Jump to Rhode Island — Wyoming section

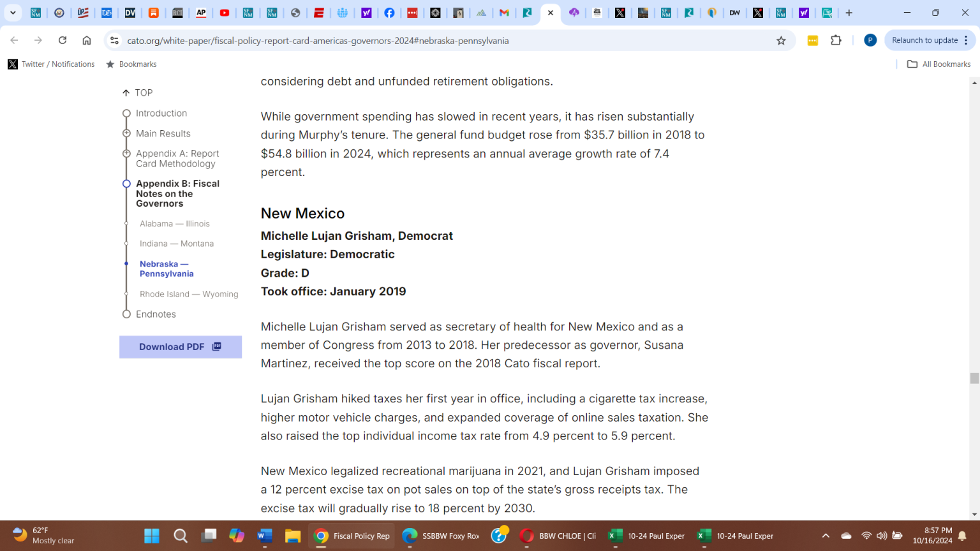(189, 294)
